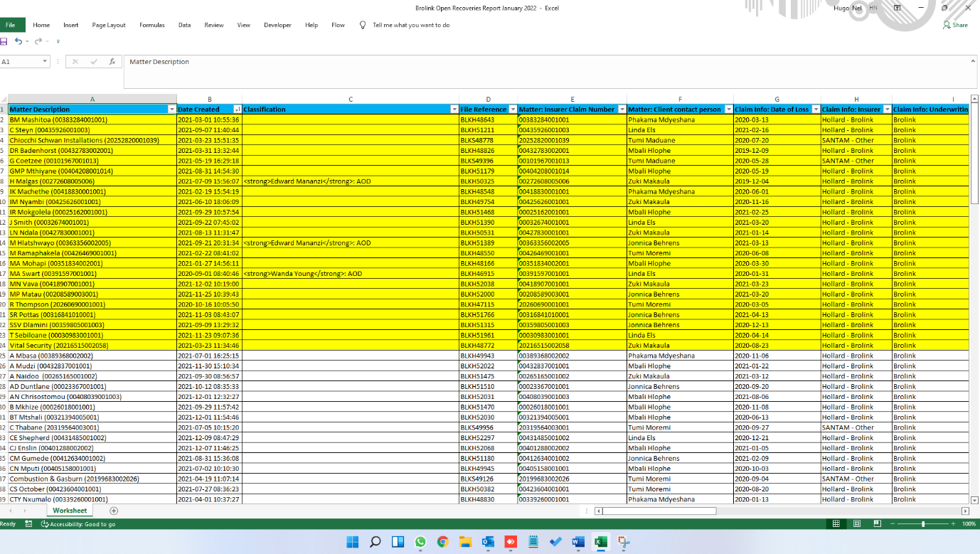Select column C header
This screenshot has height=554, width=980.
click(x=351, y=99)
